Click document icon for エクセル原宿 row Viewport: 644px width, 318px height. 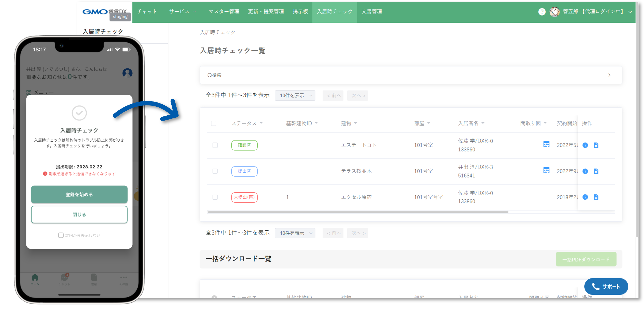(596, 197)
